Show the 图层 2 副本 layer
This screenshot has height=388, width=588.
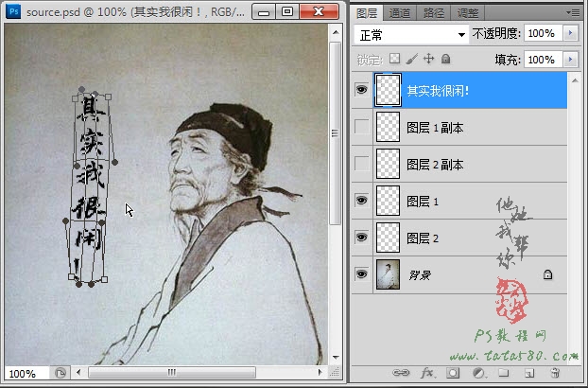click(x=361, y=164)
